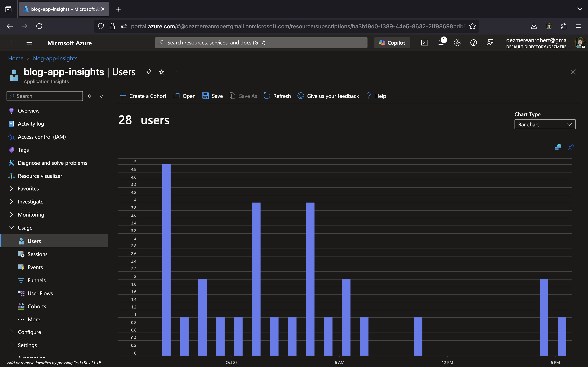Viewport: 588px width, 367px height.
Task: Open the Sessions usage view
Action: click(x=38, y=254)
